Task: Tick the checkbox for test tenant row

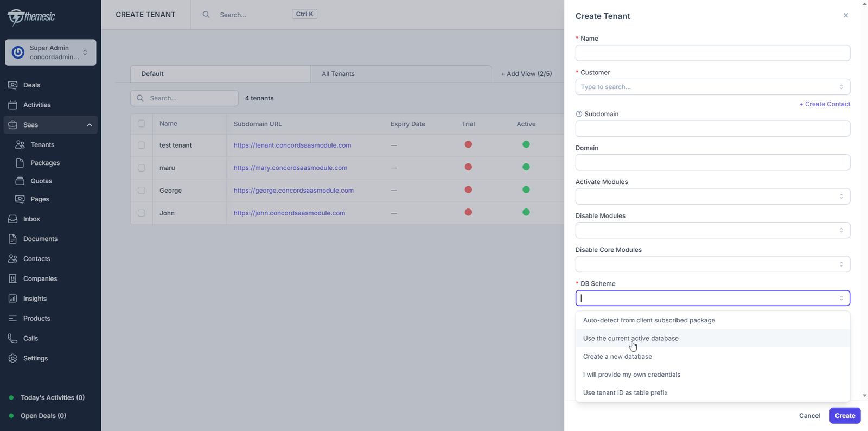Action: coord(142,145)
